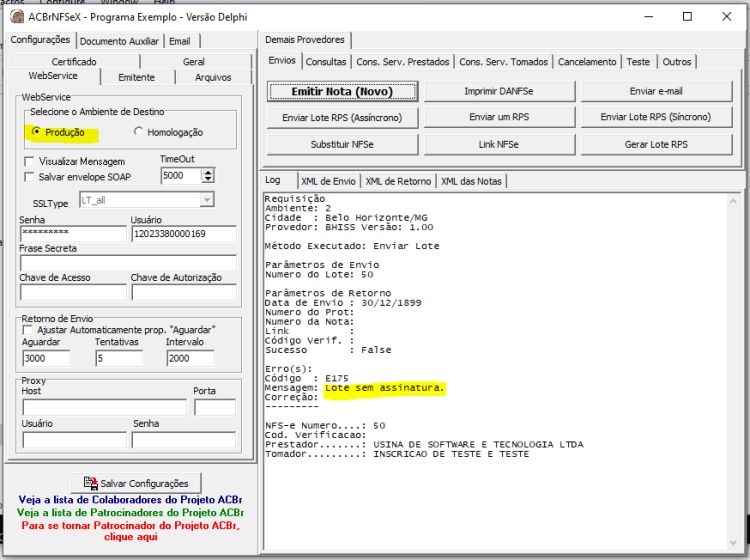Open the Geral settings tab
750x560 pixels.
point(194,61)
